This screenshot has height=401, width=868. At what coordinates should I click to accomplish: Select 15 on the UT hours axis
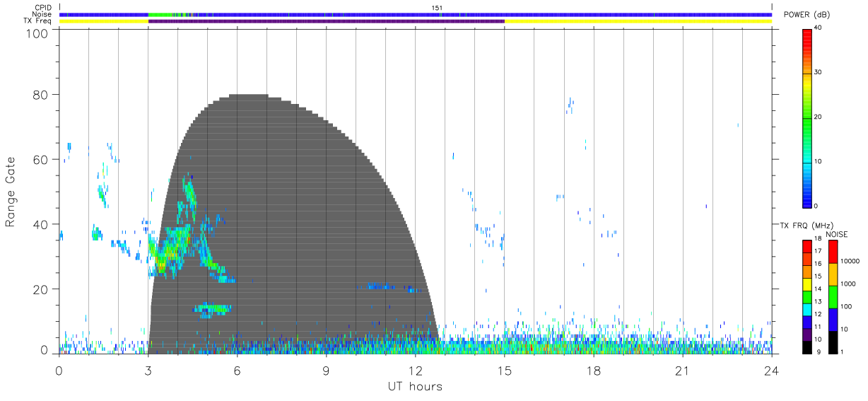coord(504,371)
